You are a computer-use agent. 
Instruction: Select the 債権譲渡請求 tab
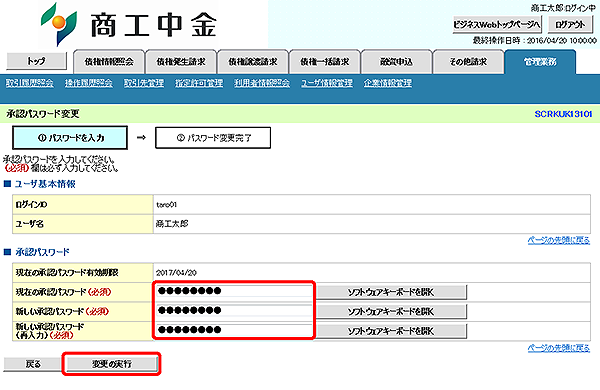[253, 62]
